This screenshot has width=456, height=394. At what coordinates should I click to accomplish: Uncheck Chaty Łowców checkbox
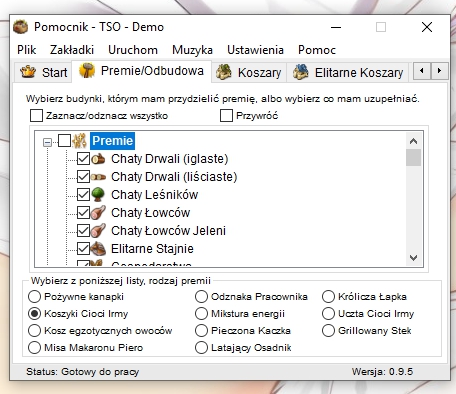click(x=83, y=213)
